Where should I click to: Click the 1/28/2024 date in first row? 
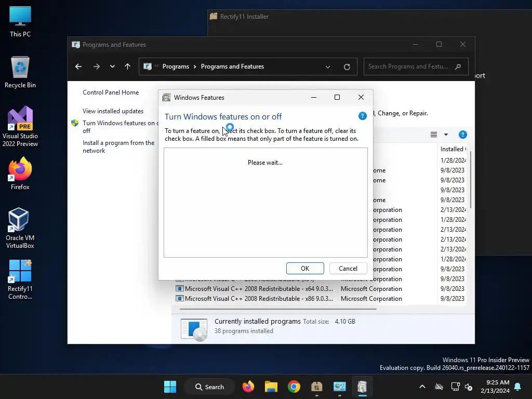[453, 160]
